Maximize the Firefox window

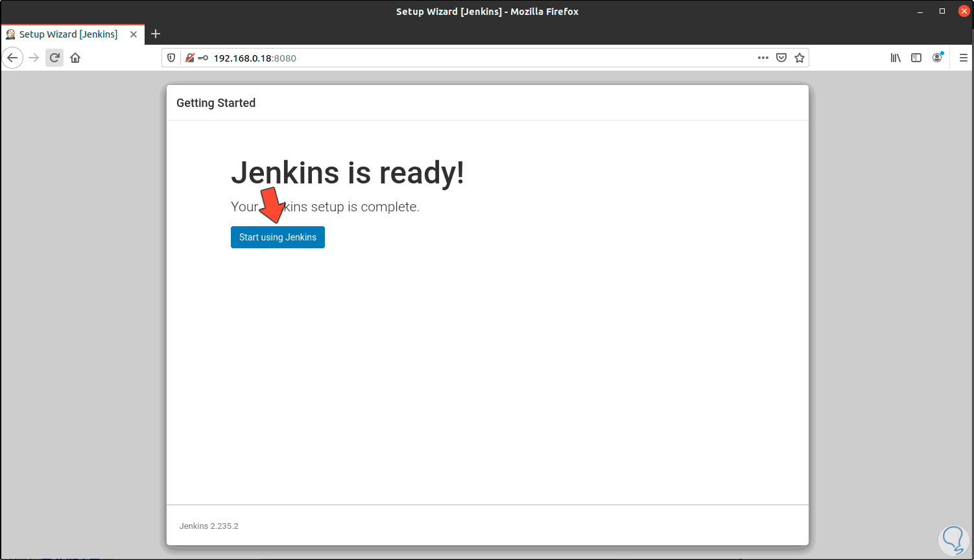coord(942,12)
